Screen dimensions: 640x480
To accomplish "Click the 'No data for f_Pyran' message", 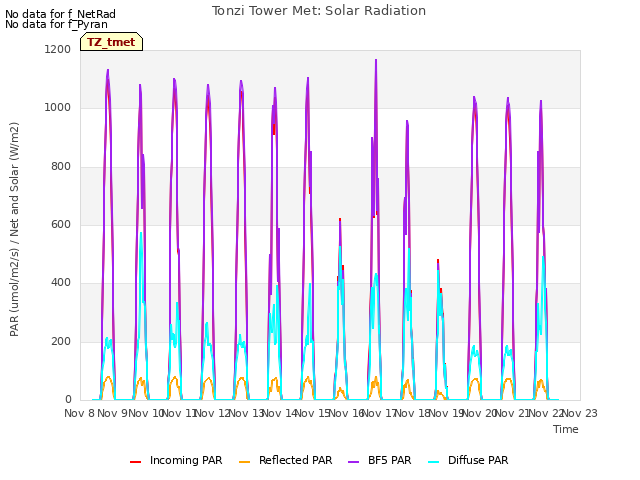I will click(x=56, y=24).
